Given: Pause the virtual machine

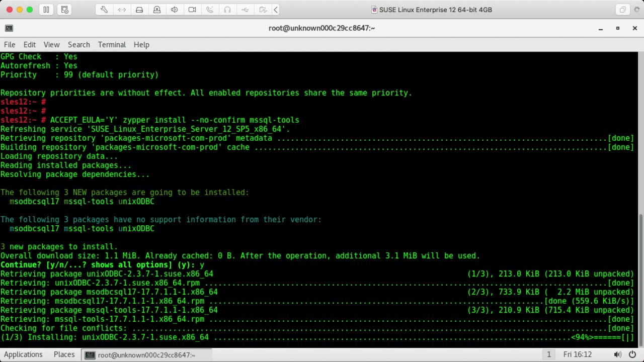Looking at the screenshot, I should click(x=46, y=10).
